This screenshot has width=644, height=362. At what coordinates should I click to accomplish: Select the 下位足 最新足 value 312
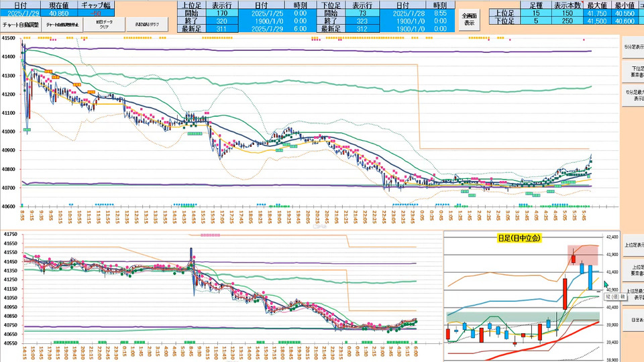tap(362, 29)
